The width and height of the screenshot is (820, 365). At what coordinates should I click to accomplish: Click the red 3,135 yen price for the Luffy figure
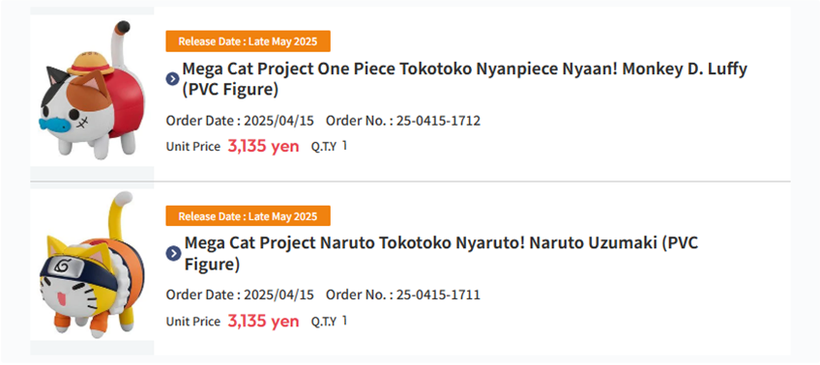pyautogui.click(x=263, y=146)
